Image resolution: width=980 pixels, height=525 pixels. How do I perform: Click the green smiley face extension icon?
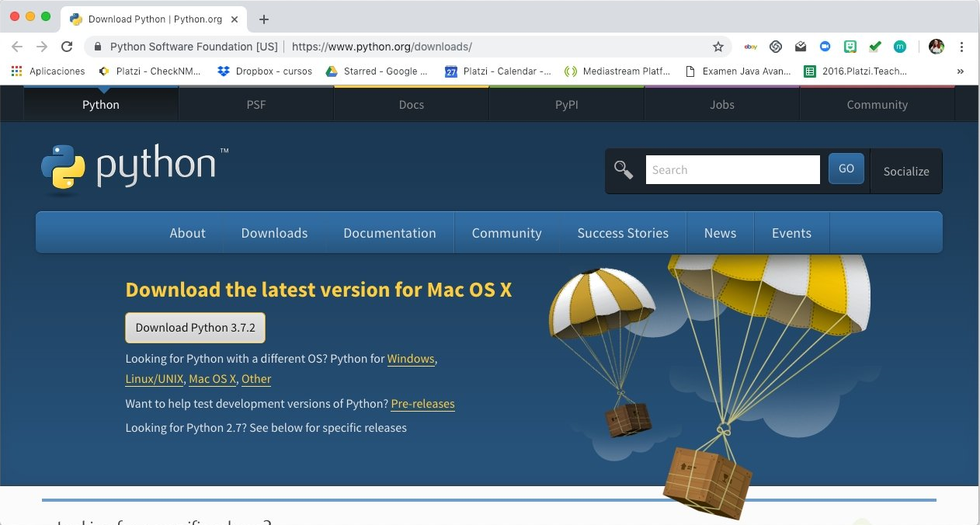(x=850, y=47)
